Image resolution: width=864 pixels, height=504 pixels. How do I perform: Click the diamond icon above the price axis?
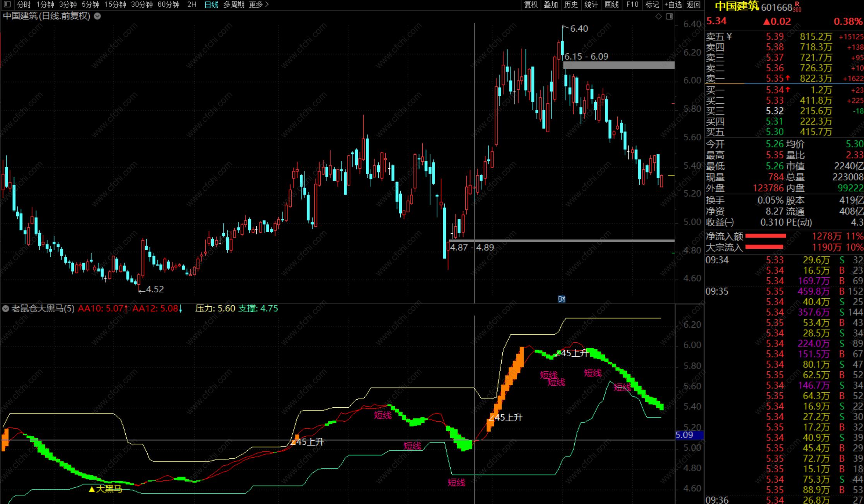point(659,16)
